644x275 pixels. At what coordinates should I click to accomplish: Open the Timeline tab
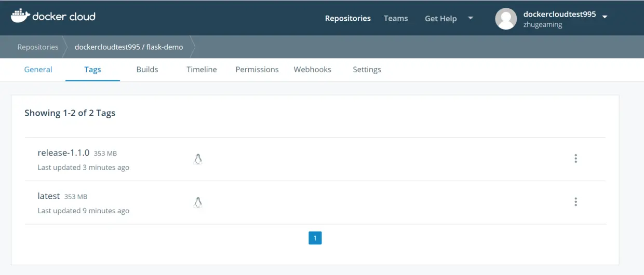(202, 70)
